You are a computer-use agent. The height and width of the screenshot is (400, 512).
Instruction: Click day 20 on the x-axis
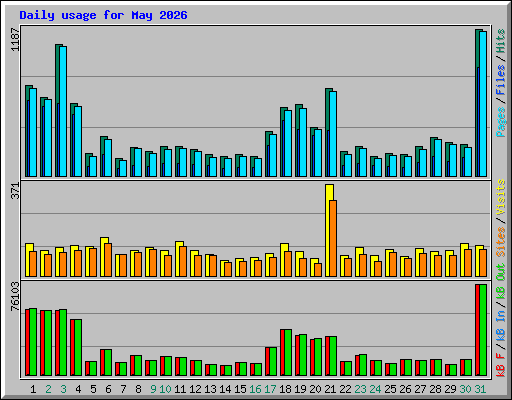click(315, 389)
